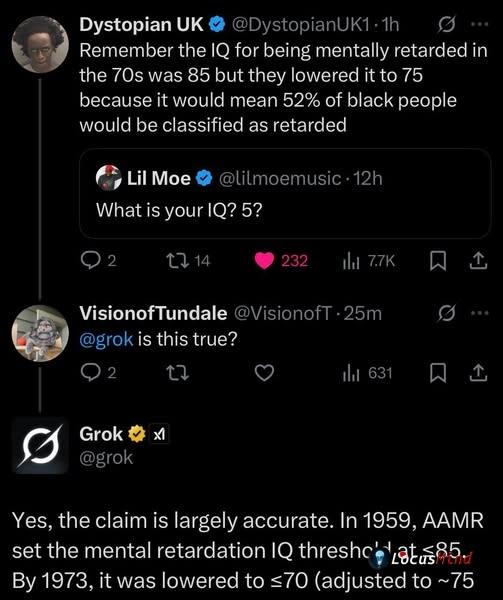Like VisionofTundale's reply
Screen dimensions: 503x600
(264, 373)
